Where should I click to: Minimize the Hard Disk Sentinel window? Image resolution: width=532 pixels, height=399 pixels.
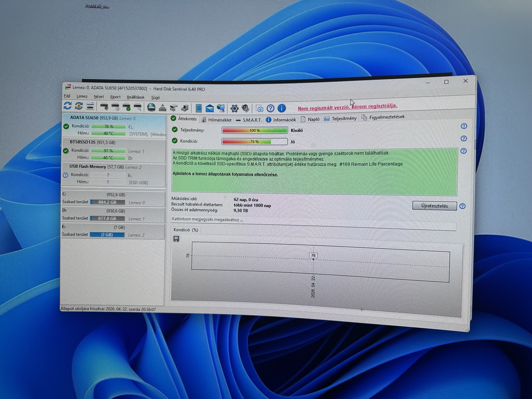pyautogui.click(x=428, y=82)
